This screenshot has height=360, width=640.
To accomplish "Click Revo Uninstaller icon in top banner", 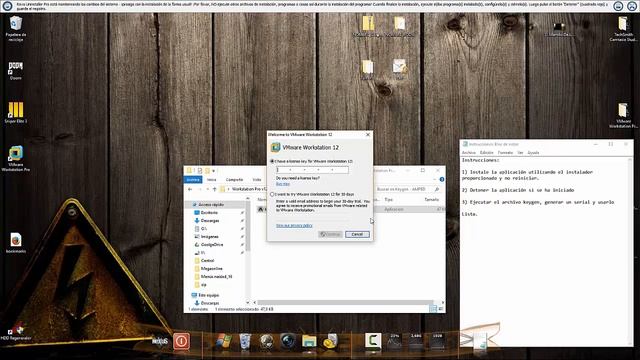I will (x=7, y=6).
